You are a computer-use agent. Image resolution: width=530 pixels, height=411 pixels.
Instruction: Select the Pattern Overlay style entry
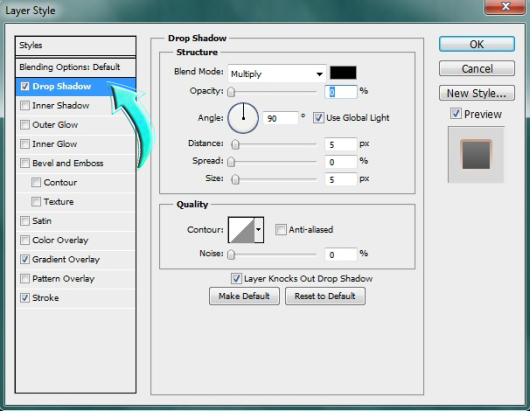point(76,279)
